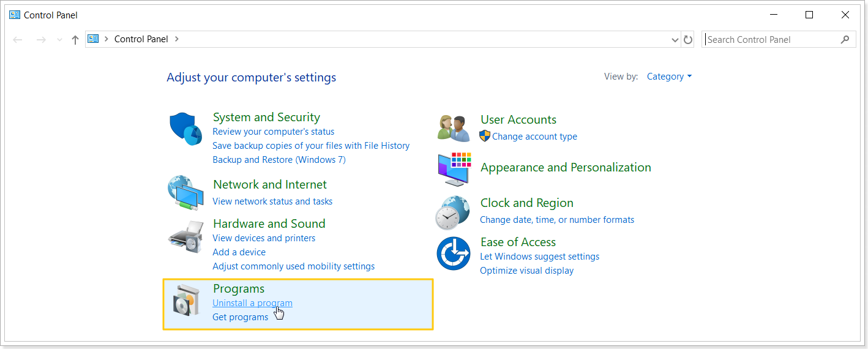Open System and Security shield icon

185,129
